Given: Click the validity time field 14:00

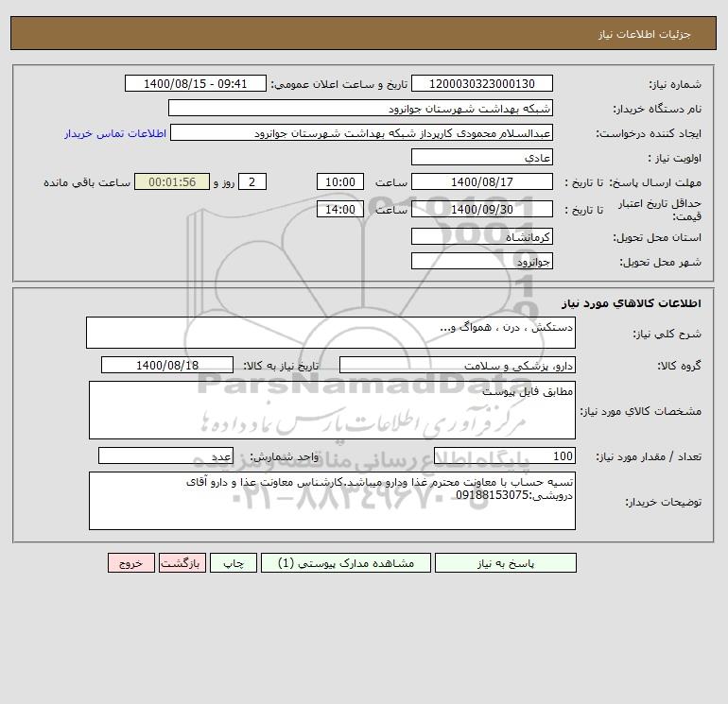Looking at the screenshot, I should pyautogui.click(x=339, y=209).
